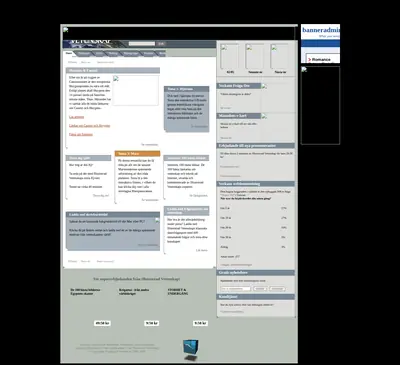Click the orange-headed Tema article box header
The image size is (400, 365).
(x=137, y=154)
